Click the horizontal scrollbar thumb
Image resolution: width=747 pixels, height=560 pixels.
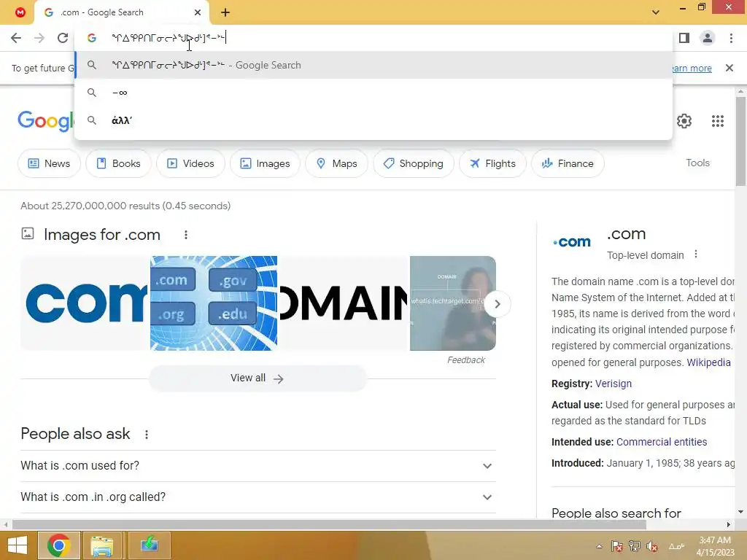coord(329,525)
